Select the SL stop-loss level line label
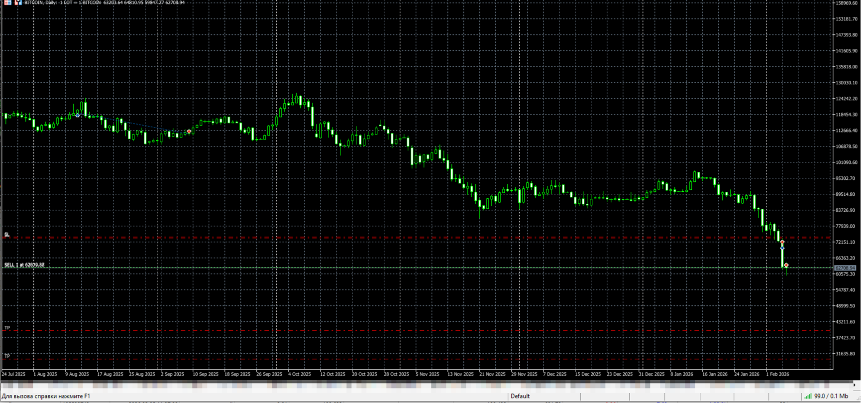 click(7, 234)
